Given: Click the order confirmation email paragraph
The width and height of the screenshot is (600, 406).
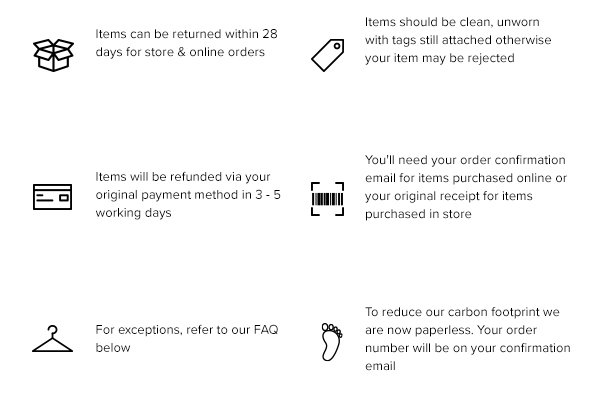Looking at the screenshot, I should (465, 187).
